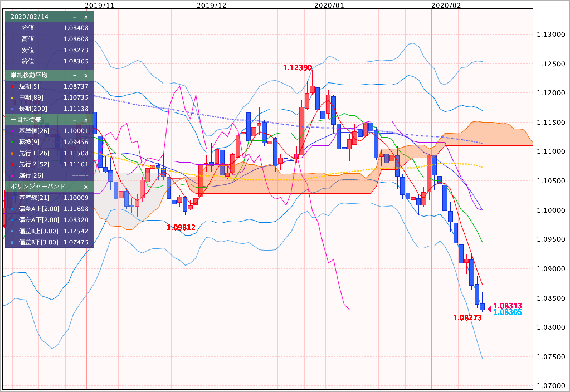Click the 偏差A下 value 1.08320
Image resolution: width=570 pixels, height=392 pixels.
click(76, 220)
